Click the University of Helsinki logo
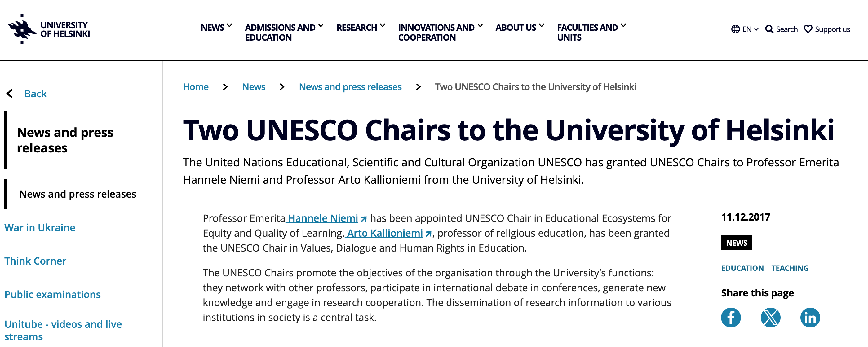 pyautogui.click(x=49, y=29)
